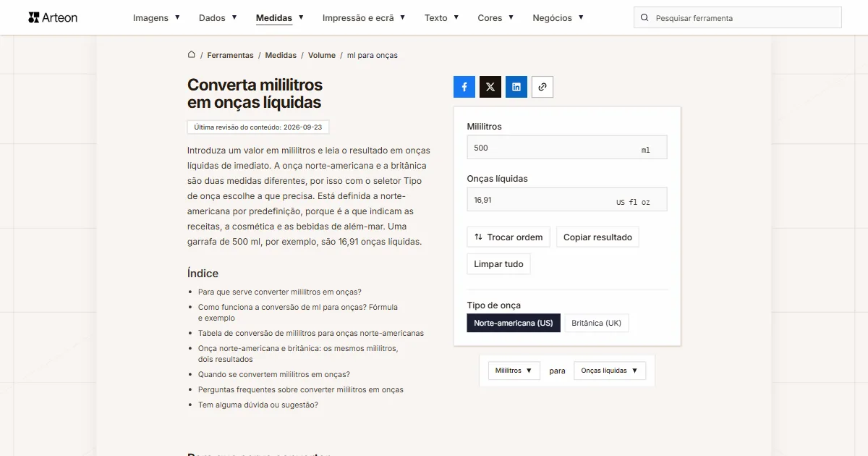Jump to 'Onça norte-americana e britânica' entry

click(x=298, y=354)
